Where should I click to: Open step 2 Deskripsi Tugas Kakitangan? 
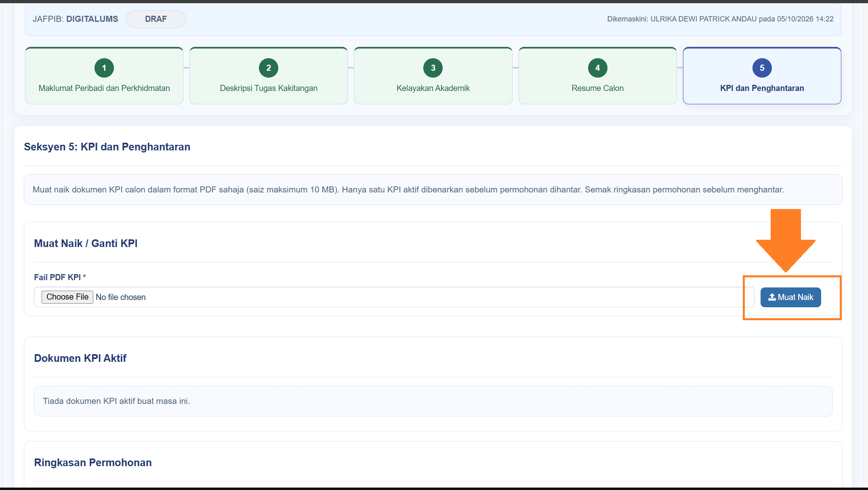[269, 76]
